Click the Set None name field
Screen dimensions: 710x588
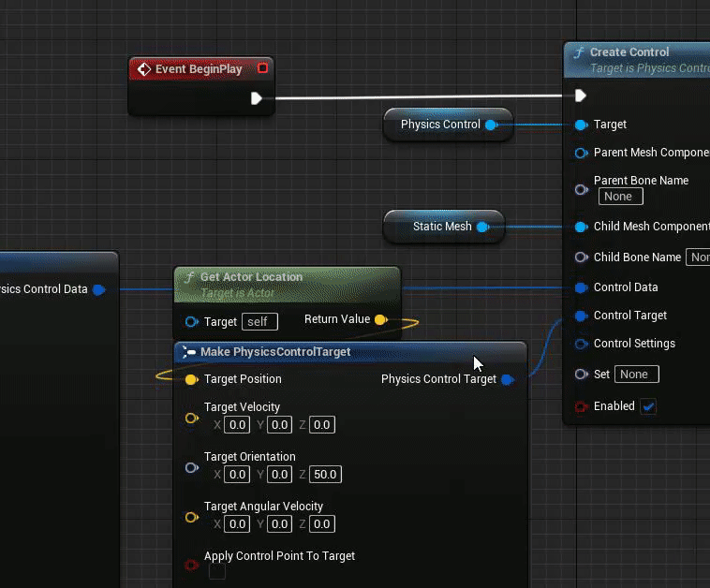(x=637, y=375)
